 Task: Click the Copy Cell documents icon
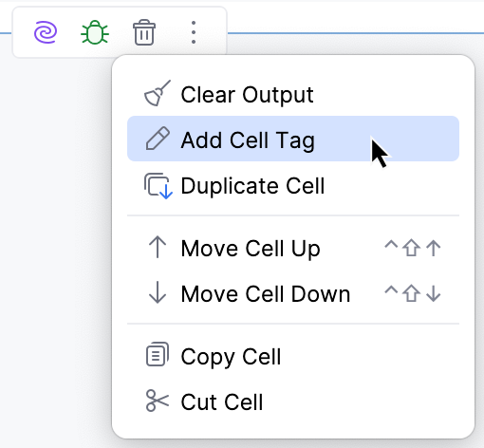tap(158, 354)
